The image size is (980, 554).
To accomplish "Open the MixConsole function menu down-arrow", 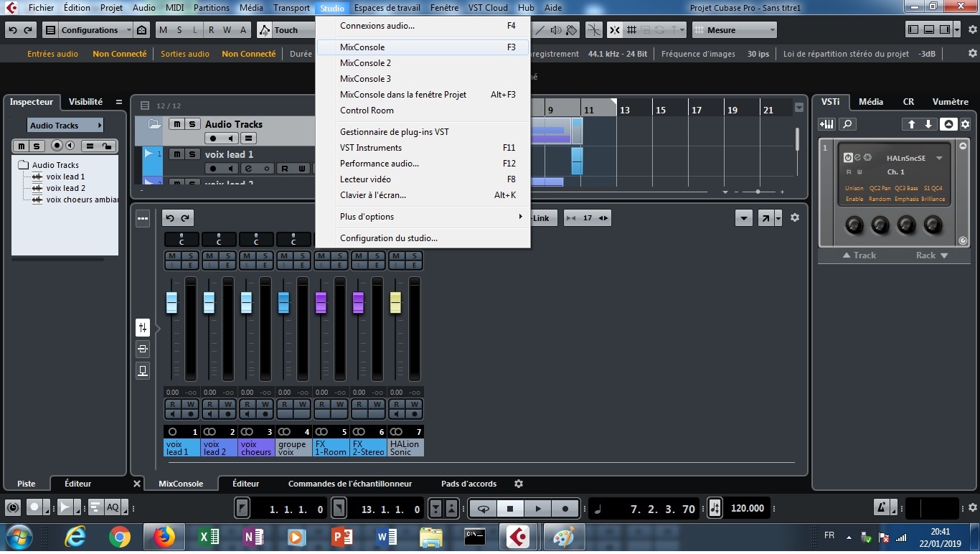I will 744,218.
